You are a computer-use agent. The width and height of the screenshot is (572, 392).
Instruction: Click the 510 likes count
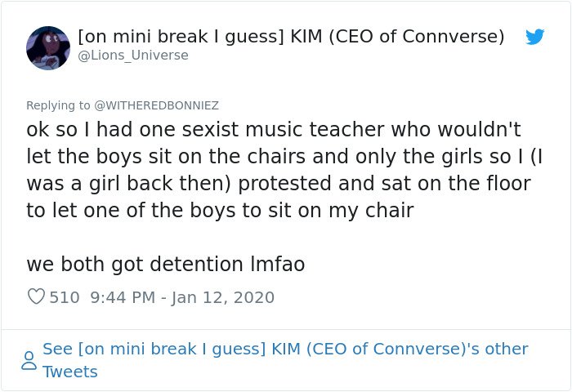pyautogui.click(x=65, y=297)
